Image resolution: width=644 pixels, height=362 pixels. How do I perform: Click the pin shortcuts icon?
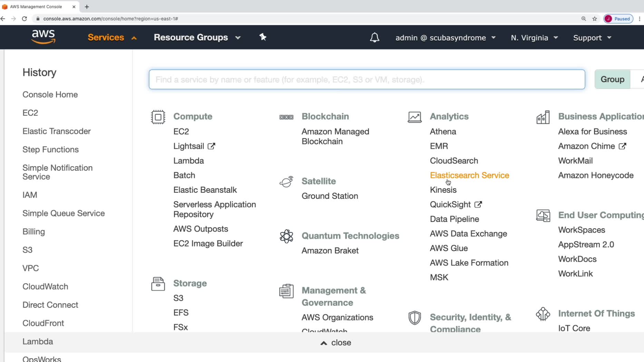coord(263,37)
